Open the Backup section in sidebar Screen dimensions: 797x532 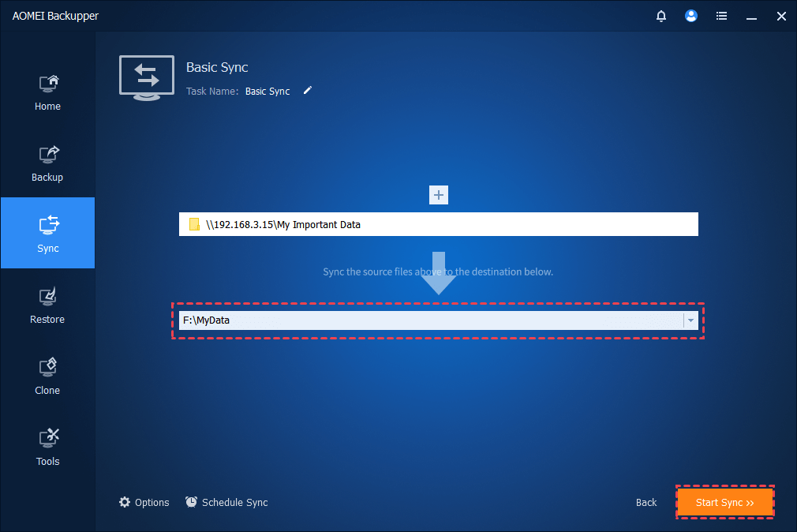[x=48, y=163]
